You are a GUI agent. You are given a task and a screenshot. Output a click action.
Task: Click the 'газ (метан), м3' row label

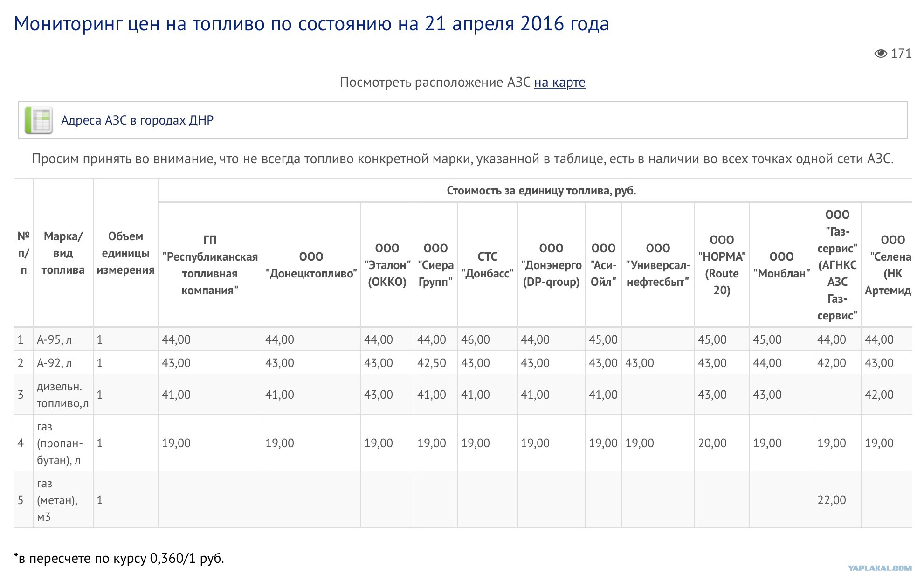(57, 500)
